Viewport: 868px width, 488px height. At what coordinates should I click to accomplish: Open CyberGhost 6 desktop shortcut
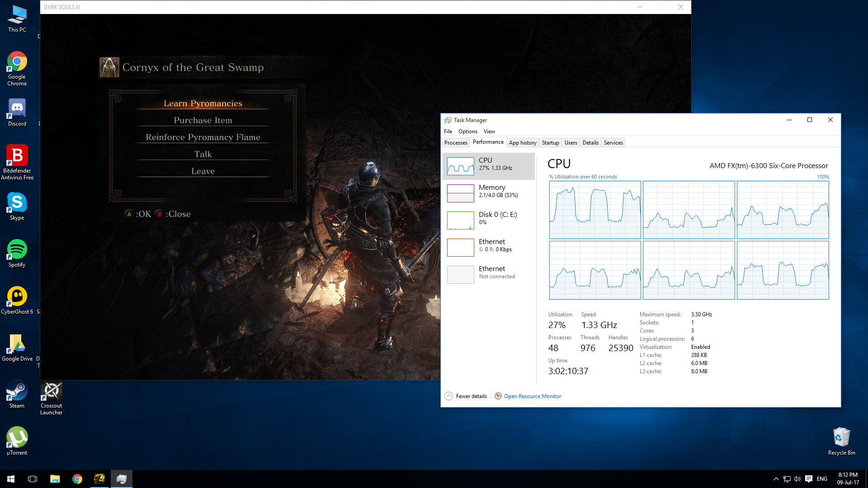coord(17,300)
